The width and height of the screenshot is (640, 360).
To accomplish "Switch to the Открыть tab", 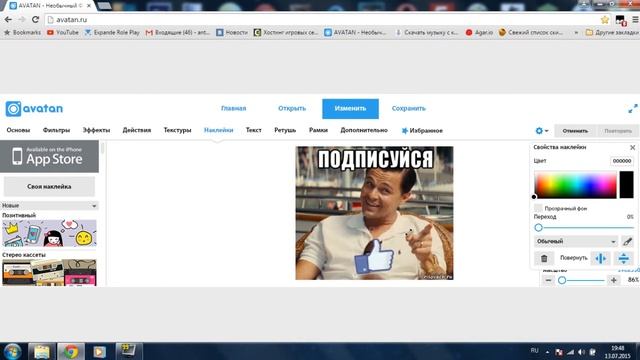I will click(x=292, y=109).
